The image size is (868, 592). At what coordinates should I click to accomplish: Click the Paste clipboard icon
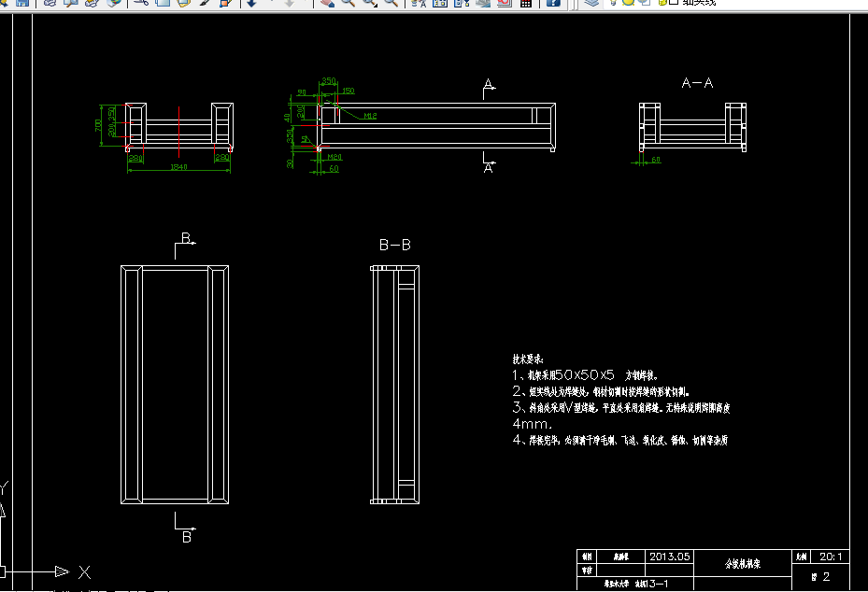(x=183, y=3)
